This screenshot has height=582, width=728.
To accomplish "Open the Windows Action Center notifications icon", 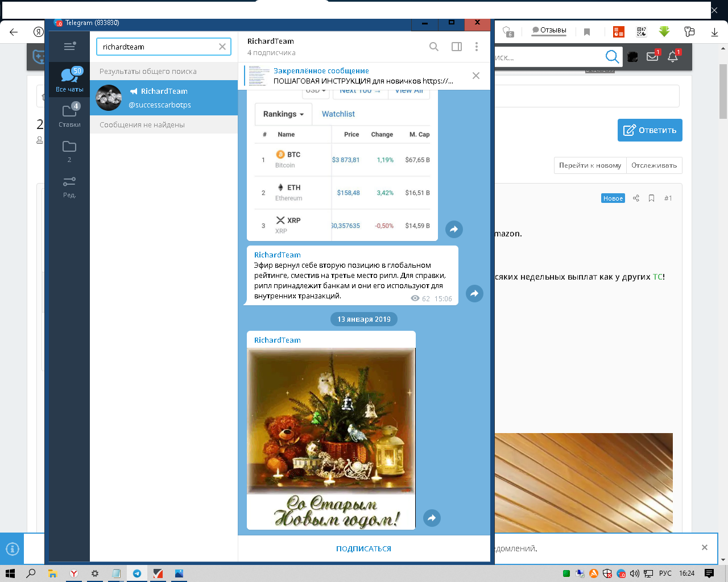I will click(709, 573).
